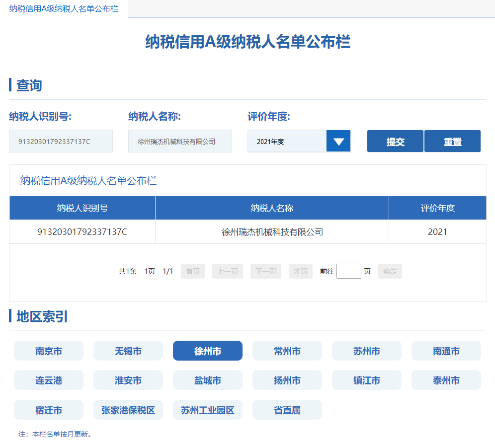Click the 末页 last page control
This screenshot has height=448, width=495.
pos(300,271)
